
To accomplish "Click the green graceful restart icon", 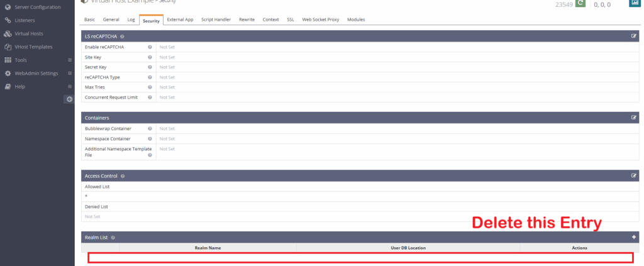I will pos(580,4).
